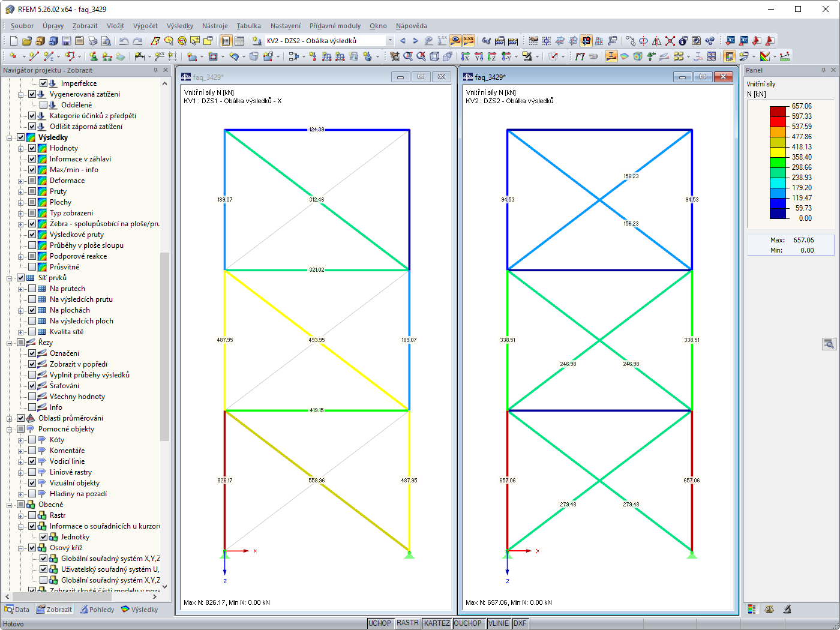Image resolution: width=840 pixels, height=630 pixels.
Task: Toggle the Výsledky checkbox
Action: click(21, 137)
